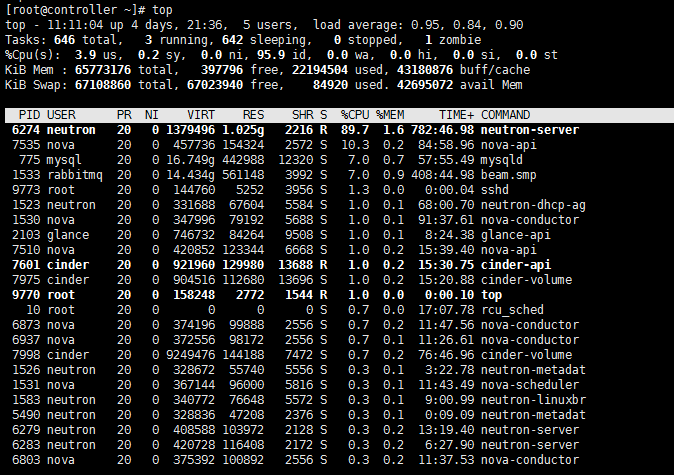Click the rcu_sched process name
The height and width of the screenshot is (475, 674).
point(513,309)
